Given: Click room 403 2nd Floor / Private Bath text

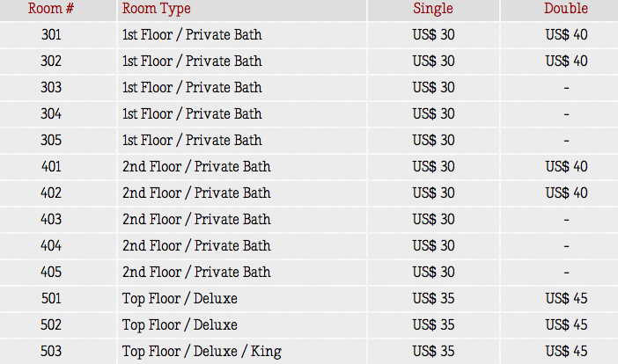Looking at the screenshot, I should coord(196,219).
